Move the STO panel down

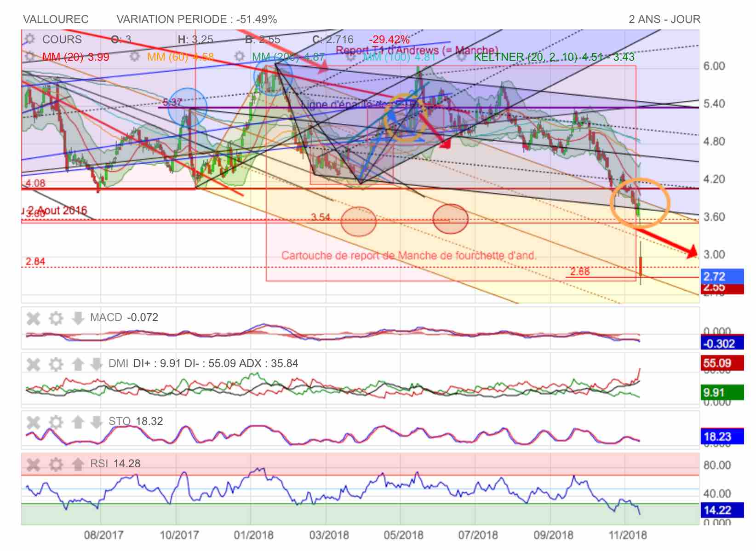(x=96, y=422)
